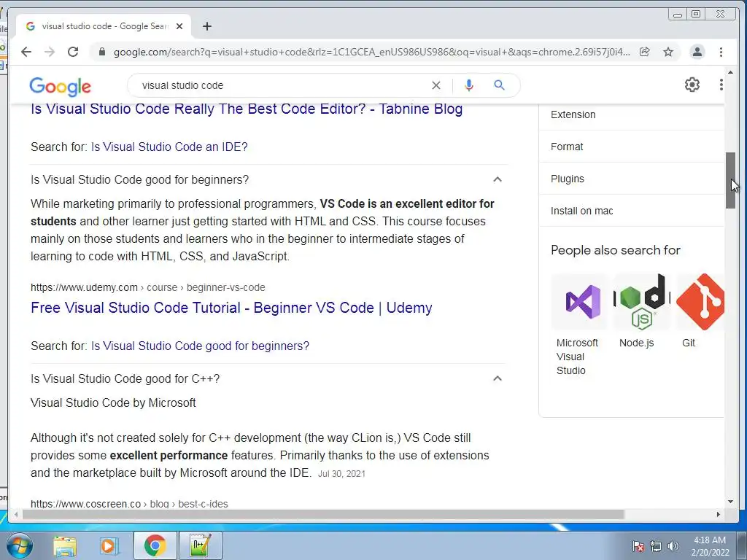Image resolution: width=747 pixels, height=560 pixels.
Task: Open Google apps dots menu
Action: click(721, 85)
